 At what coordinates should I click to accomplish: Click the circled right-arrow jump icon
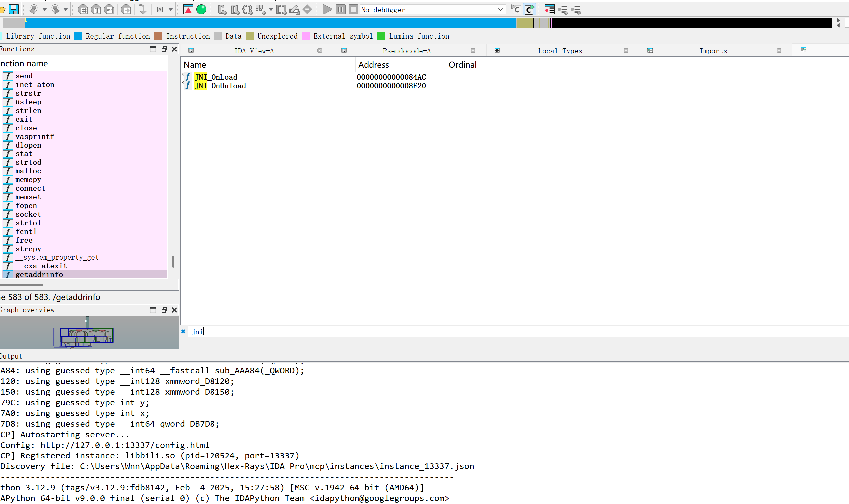click(126, 10)
